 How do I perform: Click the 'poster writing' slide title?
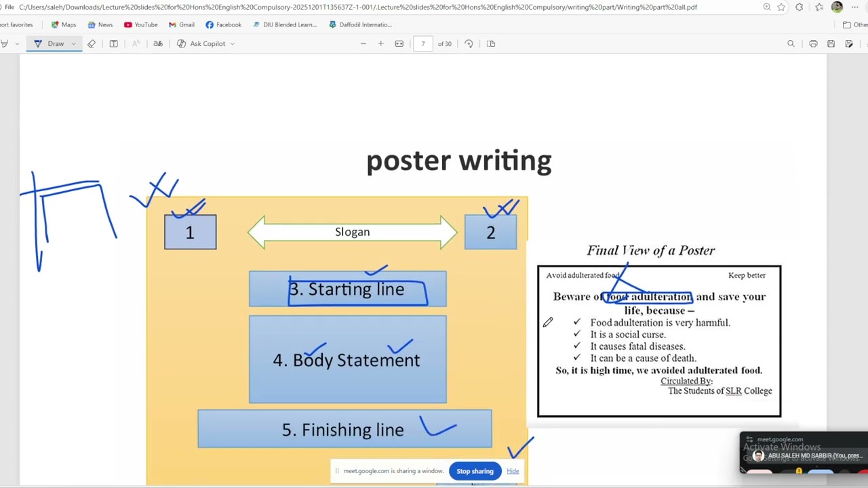[x=459, y=162]
